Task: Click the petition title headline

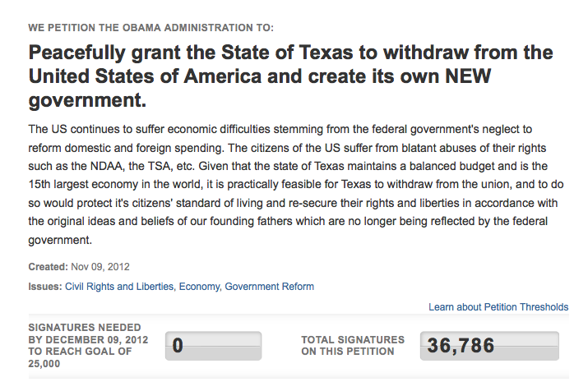Action: (290, 76)
